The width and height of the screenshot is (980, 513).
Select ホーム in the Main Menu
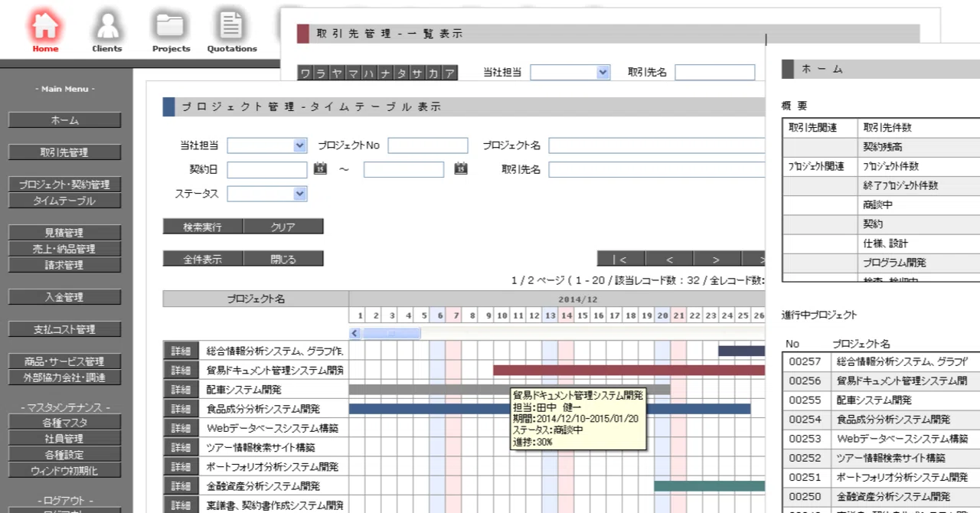(x=65, y=120)
